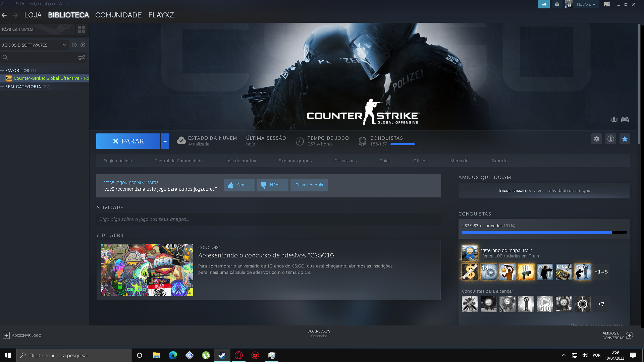Screen dimensions: 644x362
Task: Open File Explorer from taskbar
Action: point(156,355)
